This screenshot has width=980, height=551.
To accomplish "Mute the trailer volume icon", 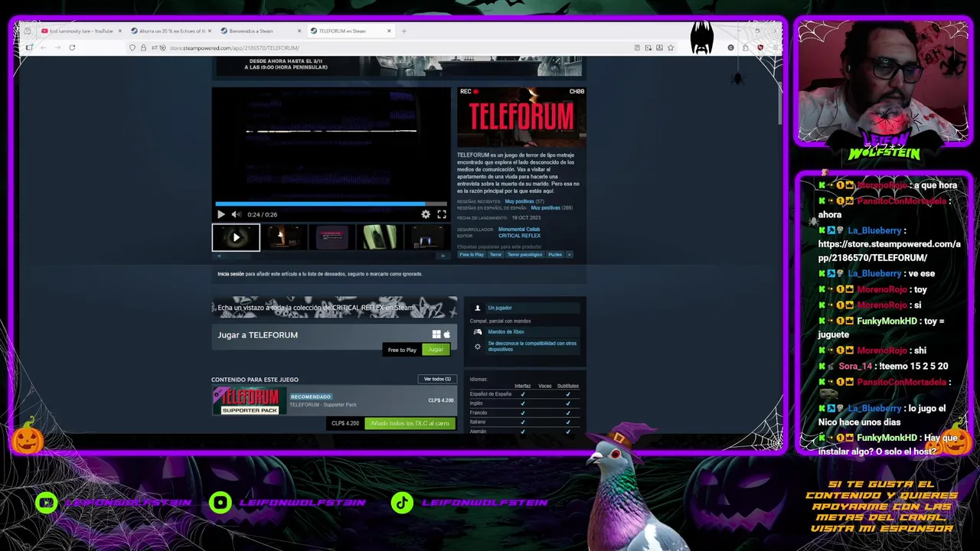I will pyautogui.click(x=236, y=214).
